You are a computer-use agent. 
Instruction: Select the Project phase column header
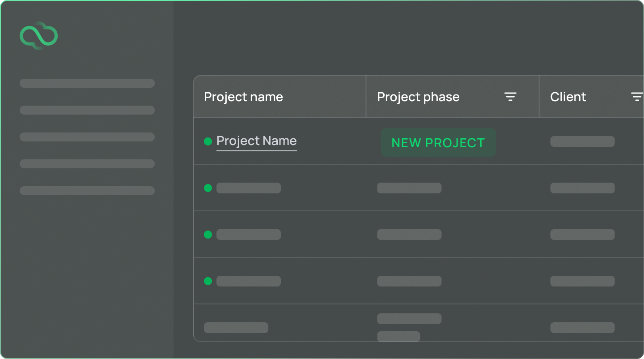point(418,97)
